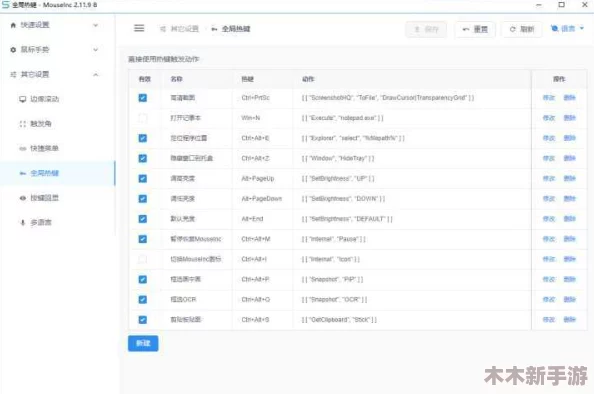Viewport: 594px width, 394px height.
Task: Click 修改 in the Alt+PageUp row
Action: (549, 178)
